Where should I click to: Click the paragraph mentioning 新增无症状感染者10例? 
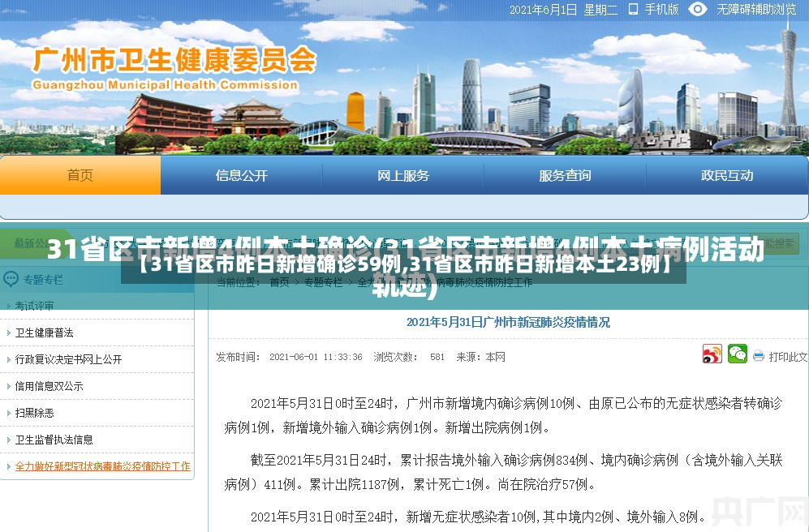[x=478, y=516]
